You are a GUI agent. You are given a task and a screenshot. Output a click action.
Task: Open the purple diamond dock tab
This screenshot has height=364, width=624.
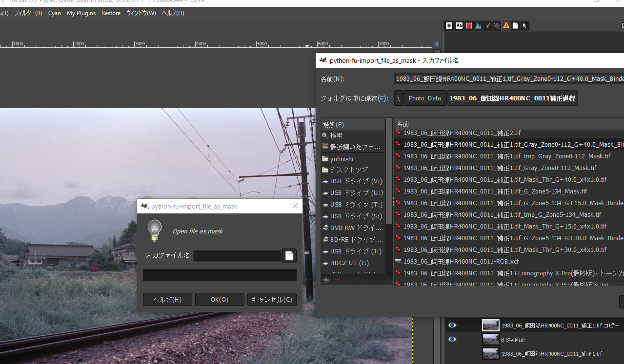(x=497, y=26)
